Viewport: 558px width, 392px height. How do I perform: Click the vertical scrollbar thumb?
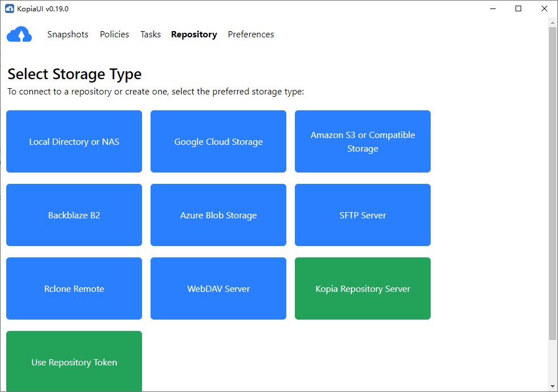click(553, 181)
